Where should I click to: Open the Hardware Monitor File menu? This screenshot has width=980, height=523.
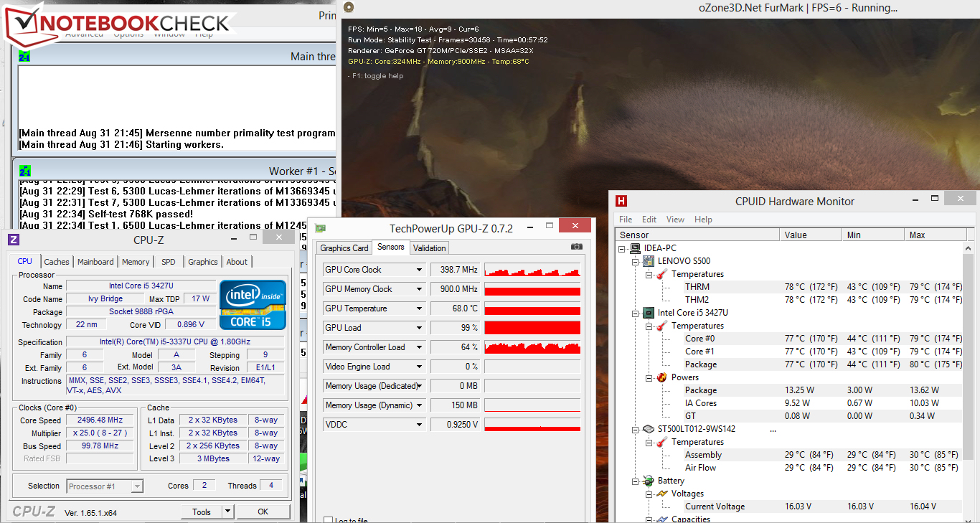click(x=626, y=220)
